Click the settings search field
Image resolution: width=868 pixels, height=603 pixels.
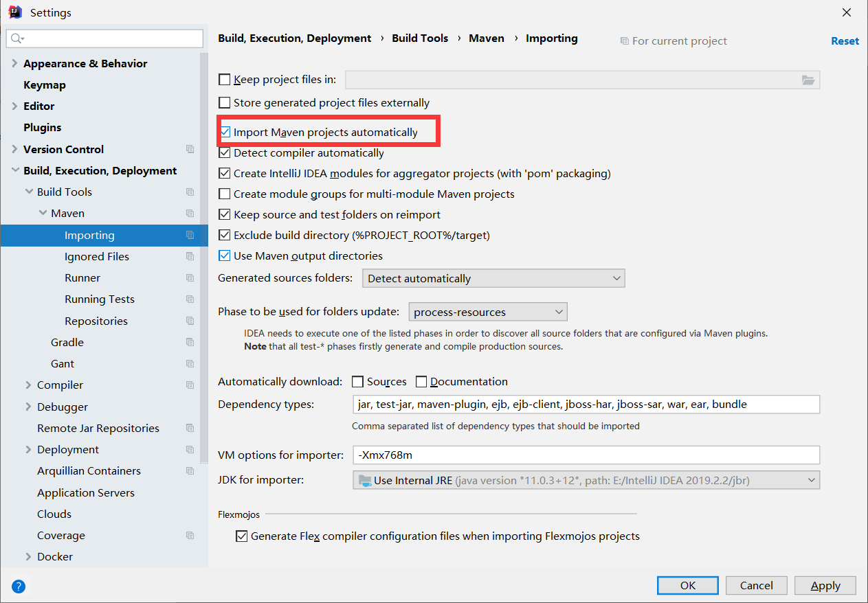coord(104,38)
